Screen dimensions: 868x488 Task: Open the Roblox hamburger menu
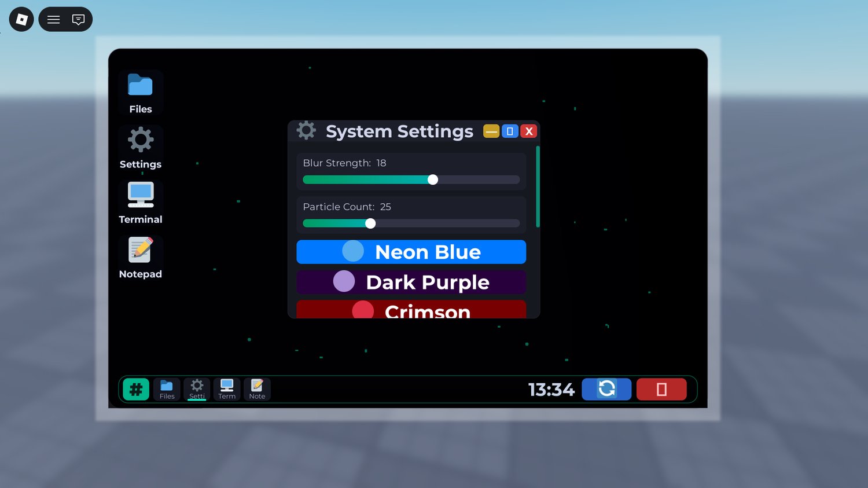click(53, 20)
